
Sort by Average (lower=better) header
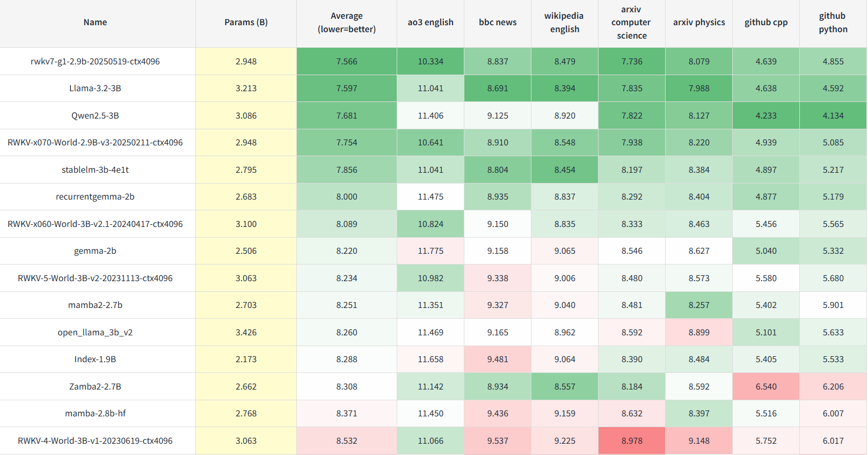[346, 23]
